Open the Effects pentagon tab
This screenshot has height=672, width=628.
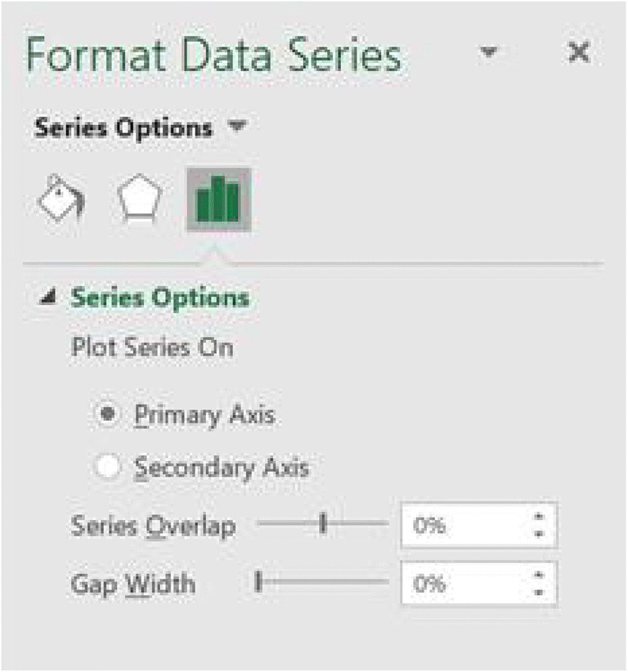(138, 200)
